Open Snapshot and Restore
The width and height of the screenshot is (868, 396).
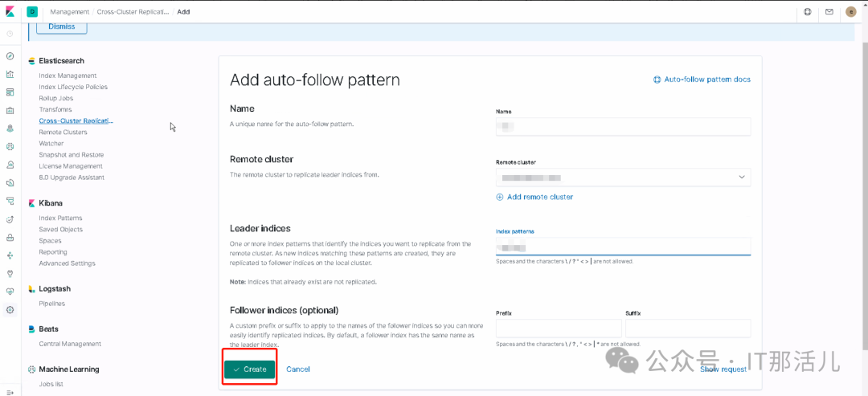pyautogui.click(x=71, y=154)
